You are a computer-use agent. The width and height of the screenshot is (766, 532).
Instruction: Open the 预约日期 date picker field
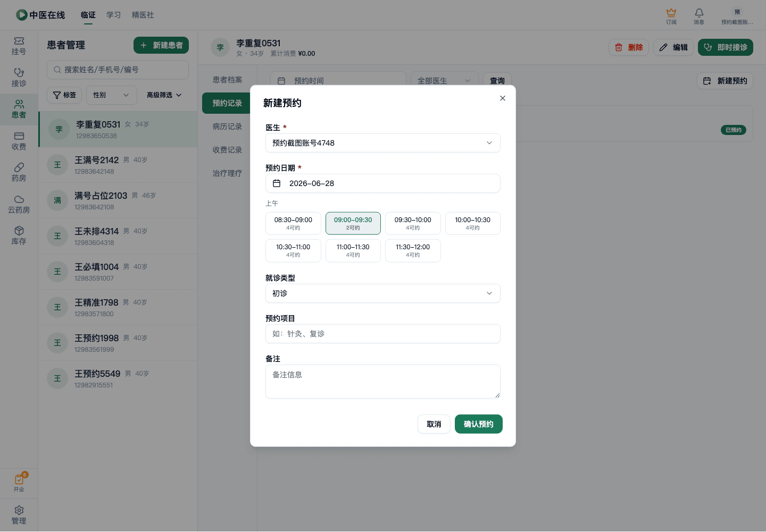click(x=383, y=183)
